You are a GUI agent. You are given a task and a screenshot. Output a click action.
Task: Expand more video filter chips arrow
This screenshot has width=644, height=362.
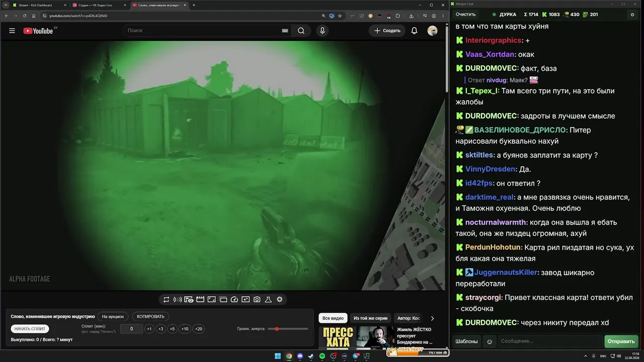tap(432, 318)
